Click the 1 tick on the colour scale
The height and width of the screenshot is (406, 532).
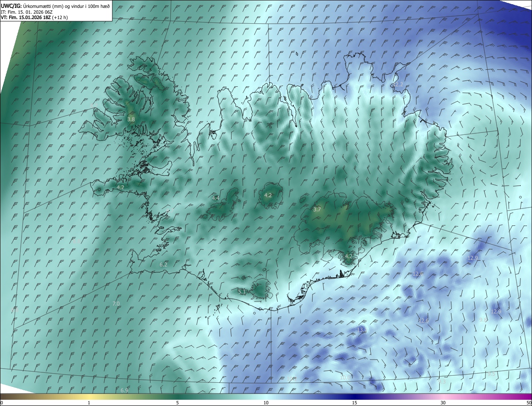[x=89, y=403]
